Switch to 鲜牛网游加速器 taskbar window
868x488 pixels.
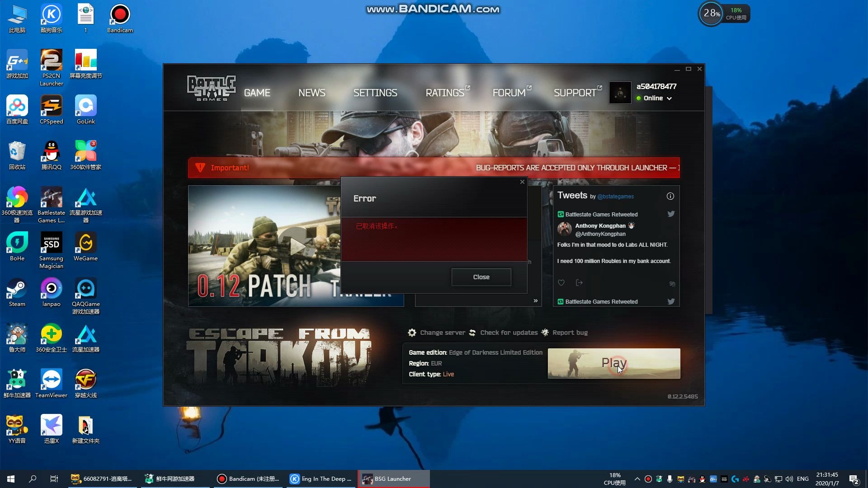175,479
